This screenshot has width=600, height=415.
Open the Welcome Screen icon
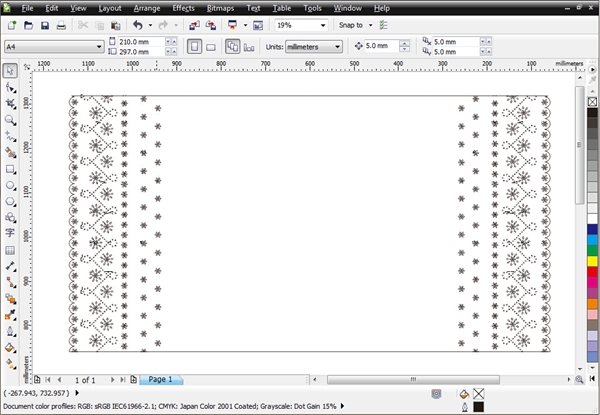click(x=258, y=25)
